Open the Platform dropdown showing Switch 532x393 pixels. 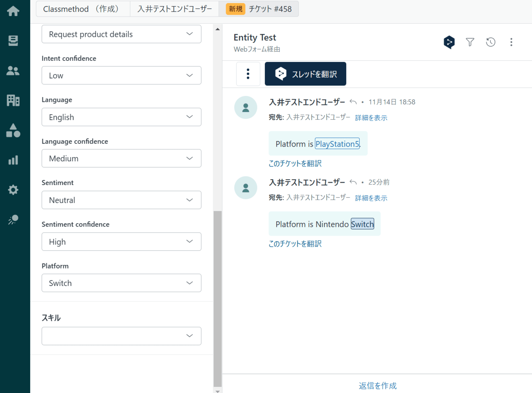tap(121, 283)
